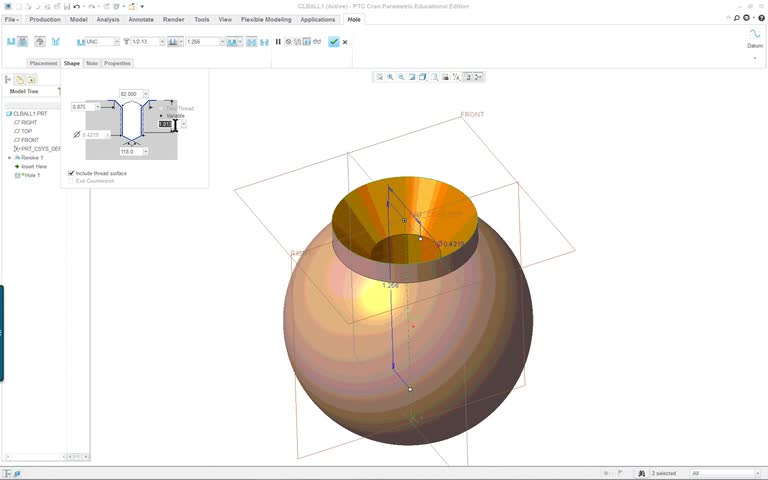Screen dimensions: 768x480
Task: Cancel the Hole feature with X
Action: 345,42
